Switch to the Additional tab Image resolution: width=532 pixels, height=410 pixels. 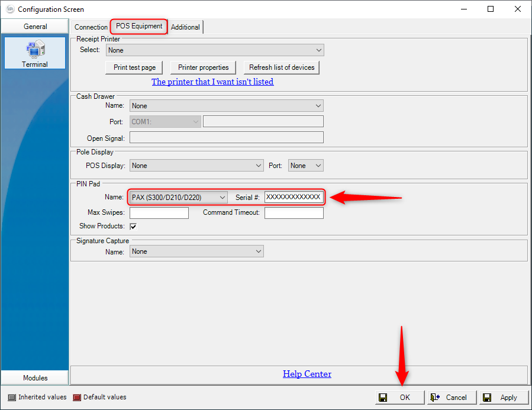[185, 27]
